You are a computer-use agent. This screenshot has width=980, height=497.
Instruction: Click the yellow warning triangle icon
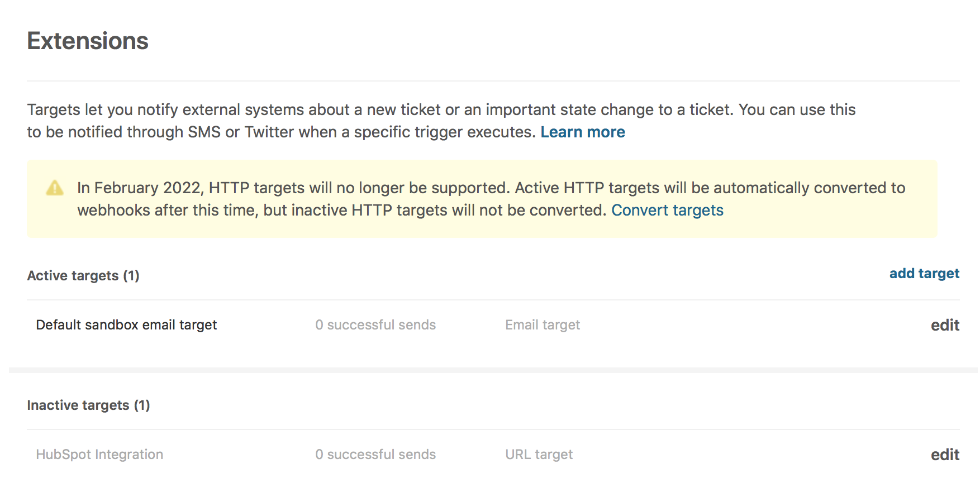(x=55, y=188)
